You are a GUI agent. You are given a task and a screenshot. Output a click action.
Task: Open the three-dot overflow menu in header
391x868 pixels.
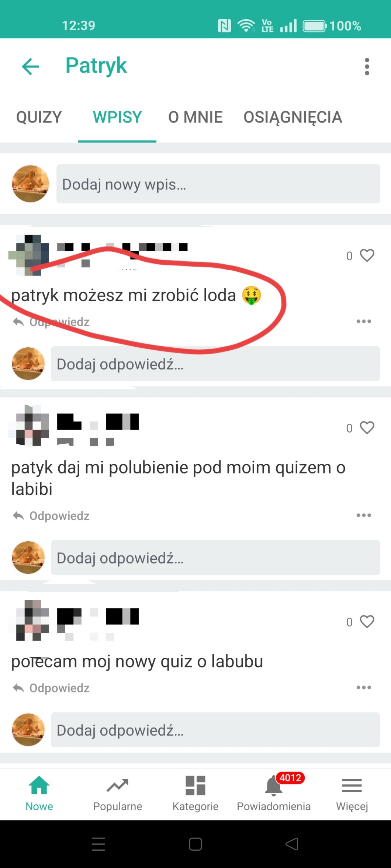pos(367,67)
